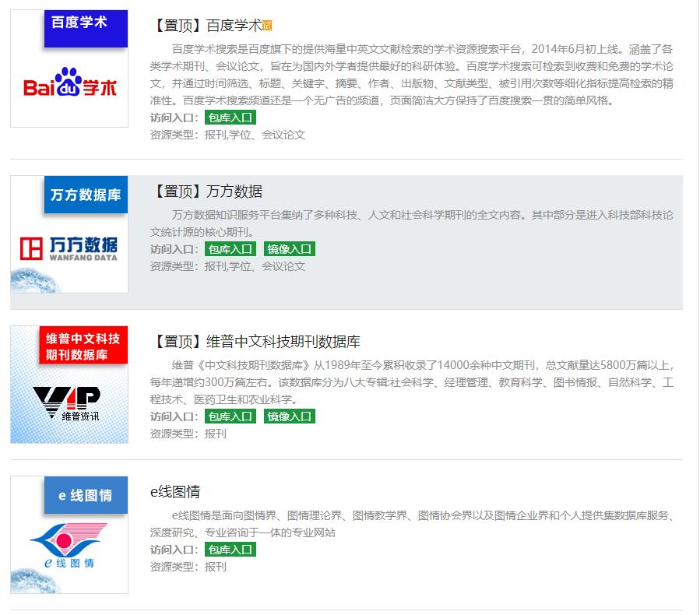Viewport: 700px width, 615px height.
Task: Open the e线图情 title link
Action: point(175,492)
